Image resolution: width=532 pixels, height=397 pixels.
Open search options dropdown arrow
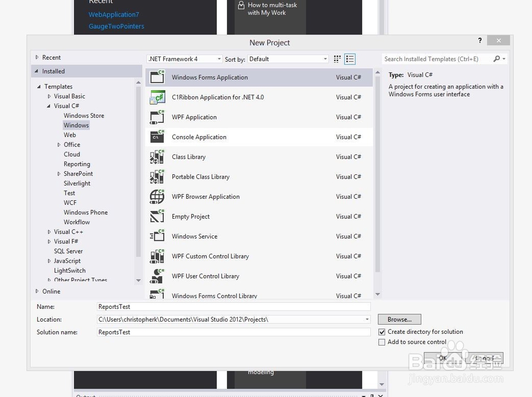[504, 59]
